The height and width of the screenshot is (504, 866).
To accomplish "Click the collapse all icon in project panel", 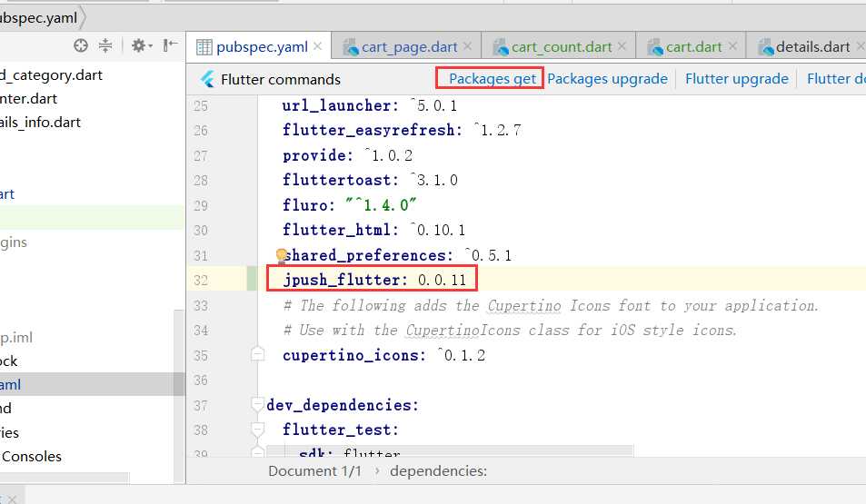I will (x=105, y=45).
